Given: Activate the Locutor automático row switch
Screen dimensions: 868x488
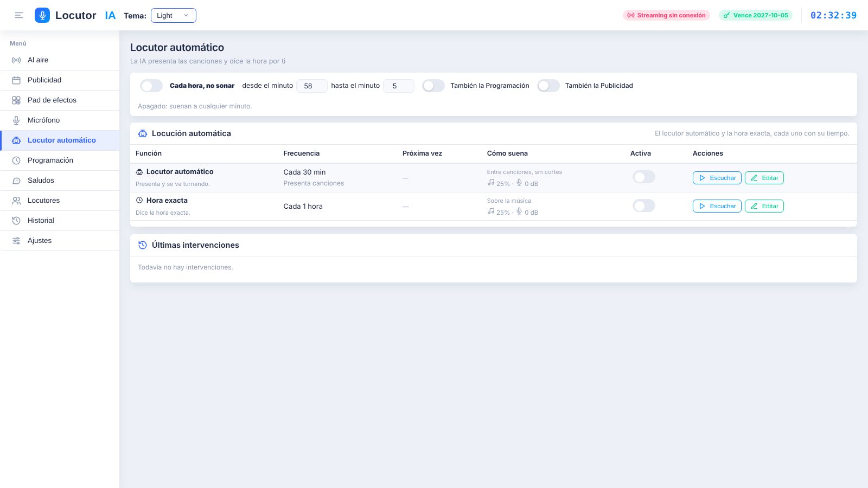Looking at the screenshot, I should point(644,177).
